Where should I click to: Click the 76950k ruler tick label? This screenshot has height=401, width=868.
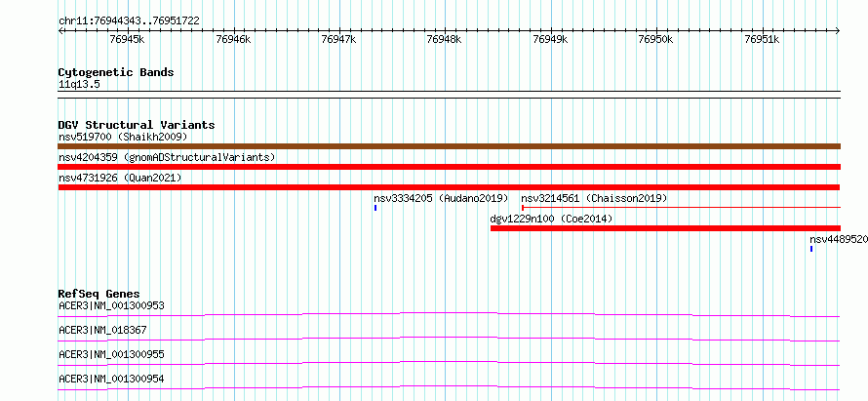[656, 39]
